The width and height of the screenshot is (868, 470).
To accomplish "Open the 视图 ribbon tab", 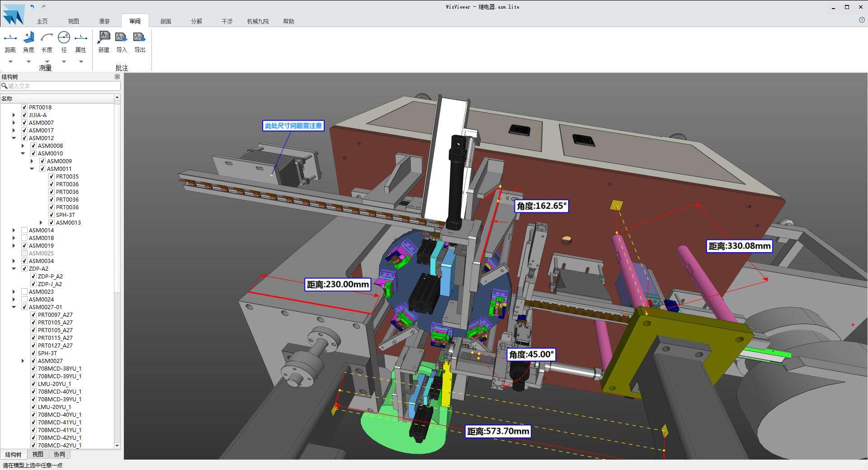I will [74, 21].
